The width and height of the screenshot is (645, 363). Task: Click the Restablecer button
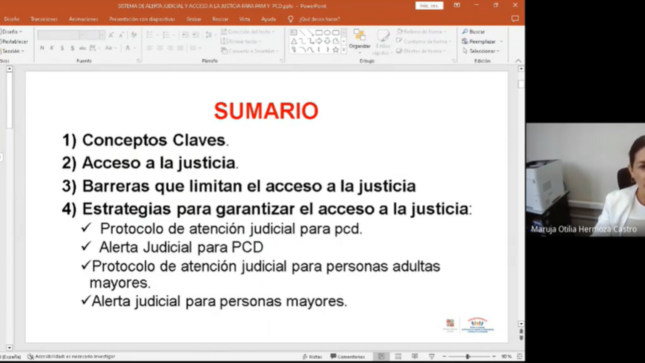[x=14, y=42]
